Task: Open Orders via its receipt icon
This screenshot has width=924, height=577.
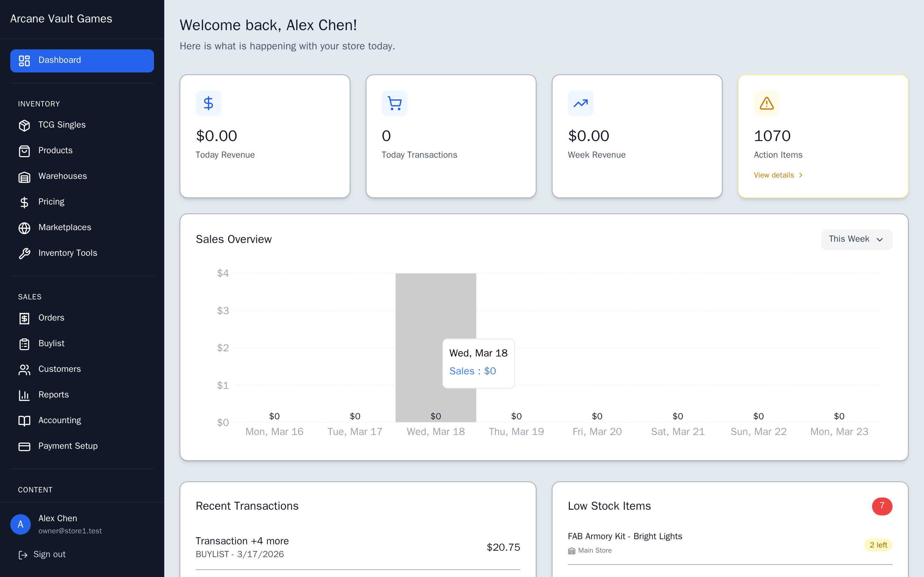Action: coord(24,318)
